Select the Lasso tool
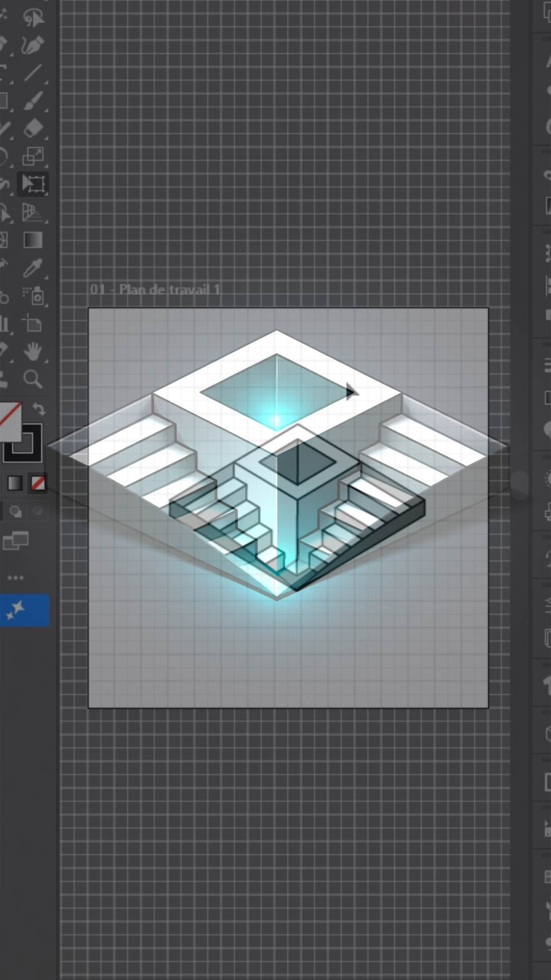This screenshot has height=980, width=551. coord(34,18)
